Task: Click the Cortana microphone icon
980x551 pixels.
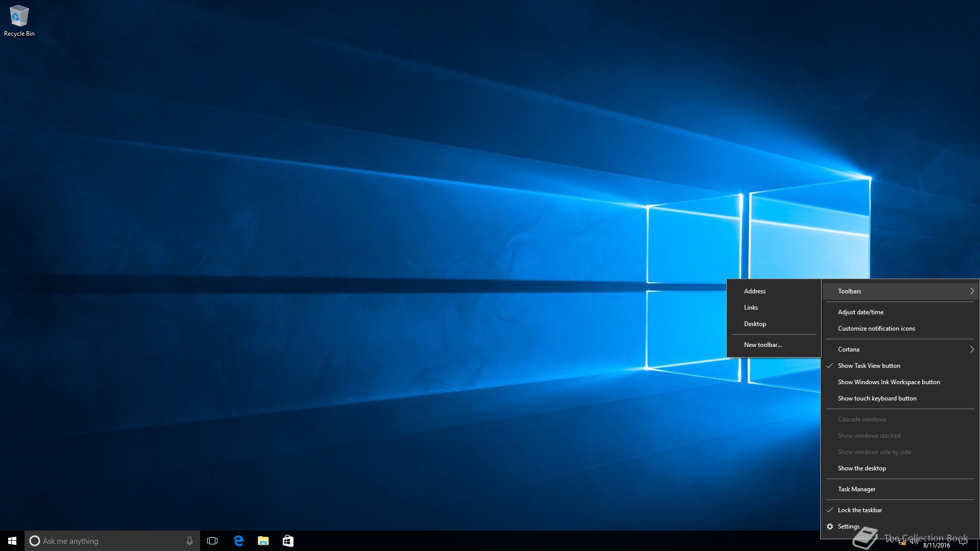Action: pyautogui.click(x=189, y=541)
